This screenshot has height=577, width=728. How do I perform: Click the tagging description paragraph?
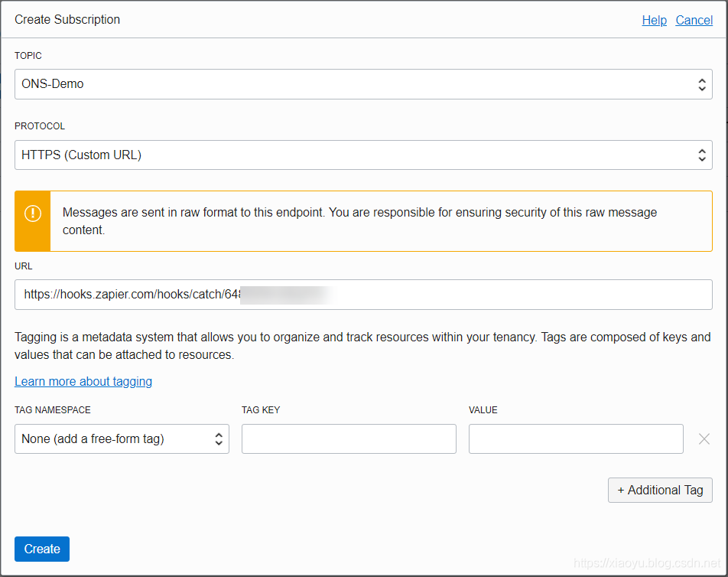(362, 346)
